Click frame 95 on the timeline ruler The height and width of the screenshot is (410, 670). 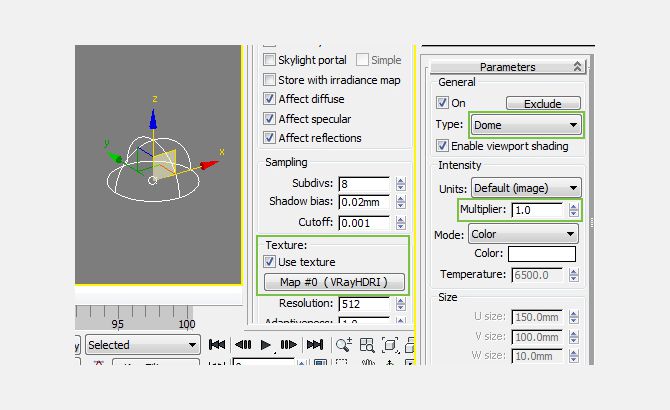click(x=118, y=324)
